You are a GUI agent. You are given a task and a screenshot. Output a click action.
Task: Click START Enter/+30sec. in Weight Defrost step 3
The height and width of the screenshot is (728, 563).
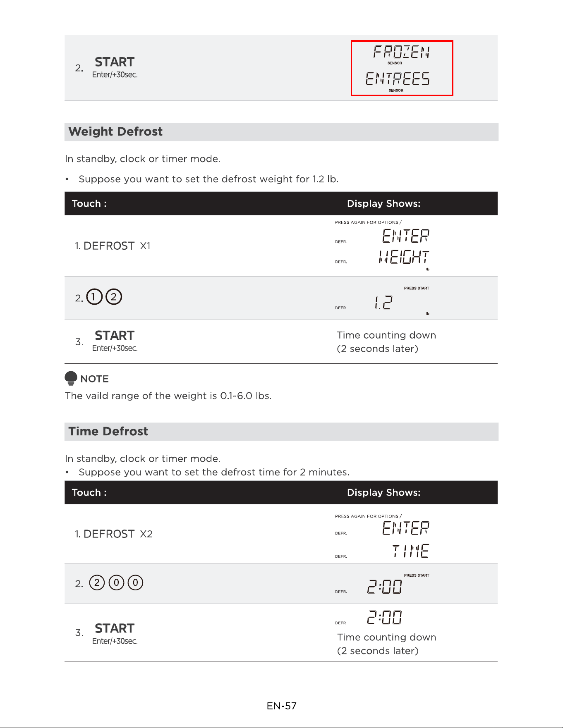tap(115, 341)
